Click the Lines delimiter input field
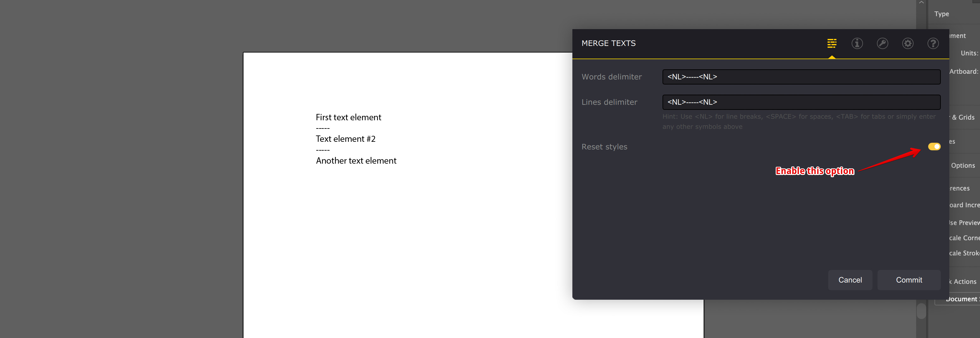This screenshot has height=338, width=980. coord(801,102)
